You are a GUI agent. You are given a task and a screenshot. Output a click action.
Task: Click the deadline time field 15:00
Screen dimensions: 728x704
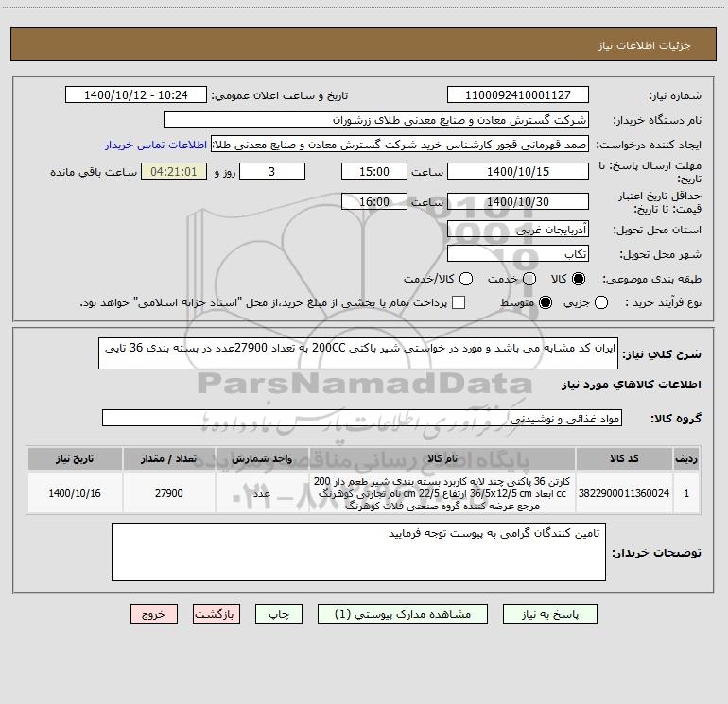[x=374, y=171]
